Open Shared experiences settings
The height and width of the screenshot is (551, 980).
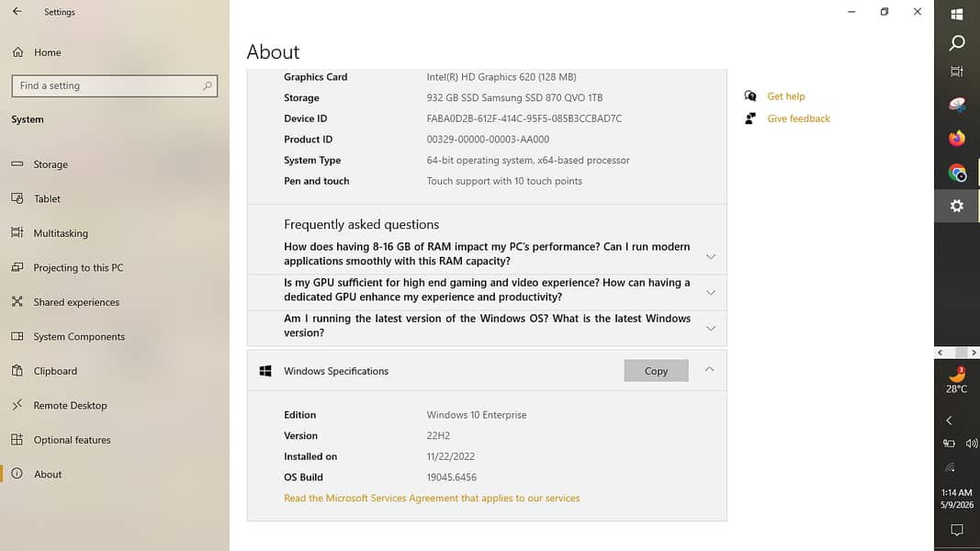(75, 302)
